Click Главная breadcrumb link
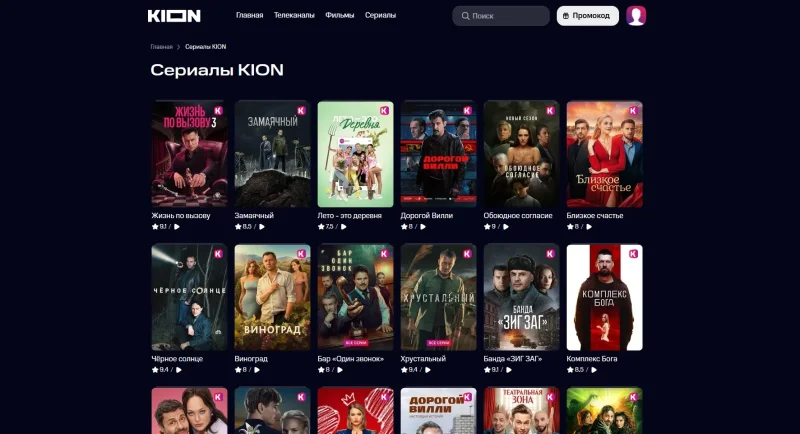The image size is (800, 434). [161, 47]
